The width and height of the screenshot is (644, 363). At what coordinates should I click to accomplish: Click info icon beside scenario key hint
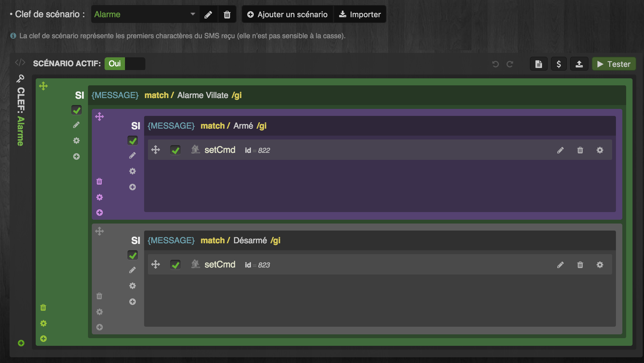coord(13,36)
